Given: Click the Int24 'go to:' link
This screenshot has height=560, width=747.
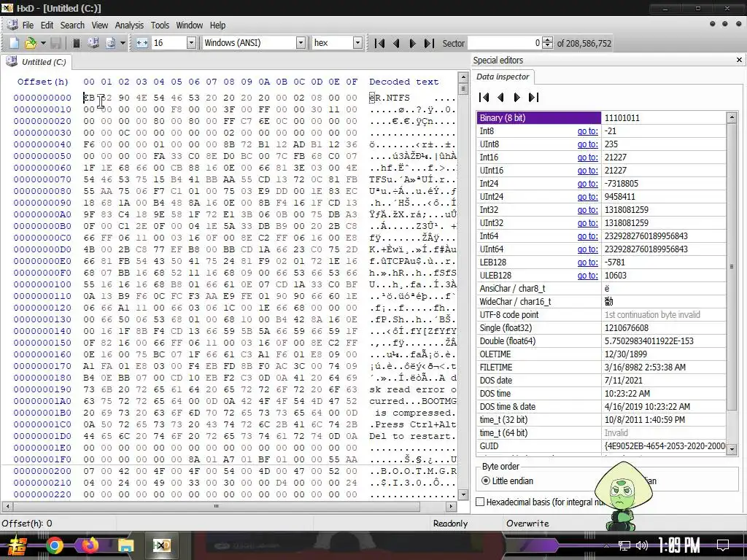Looking at the screenshot, I should pos(587,183).
